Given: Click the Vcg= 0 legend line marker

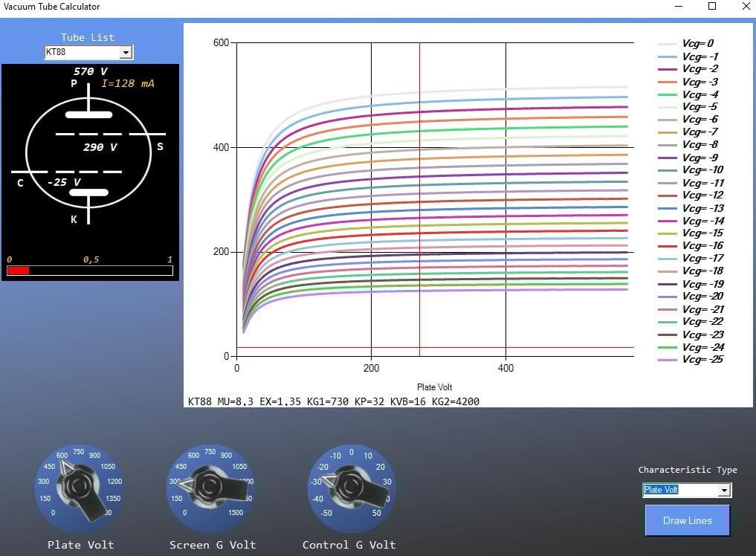Looking at the screenshot, I should tap(667, 45).
